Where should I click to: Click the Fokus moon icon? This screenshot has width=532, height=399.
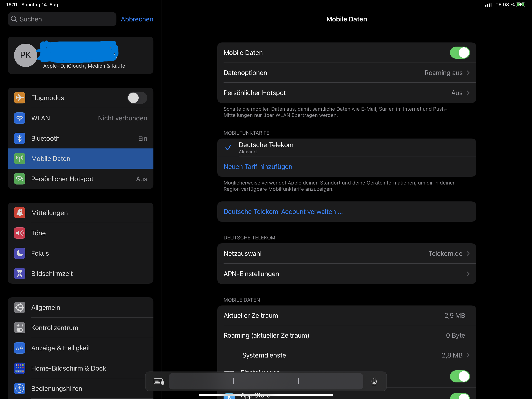pos(19,253)
